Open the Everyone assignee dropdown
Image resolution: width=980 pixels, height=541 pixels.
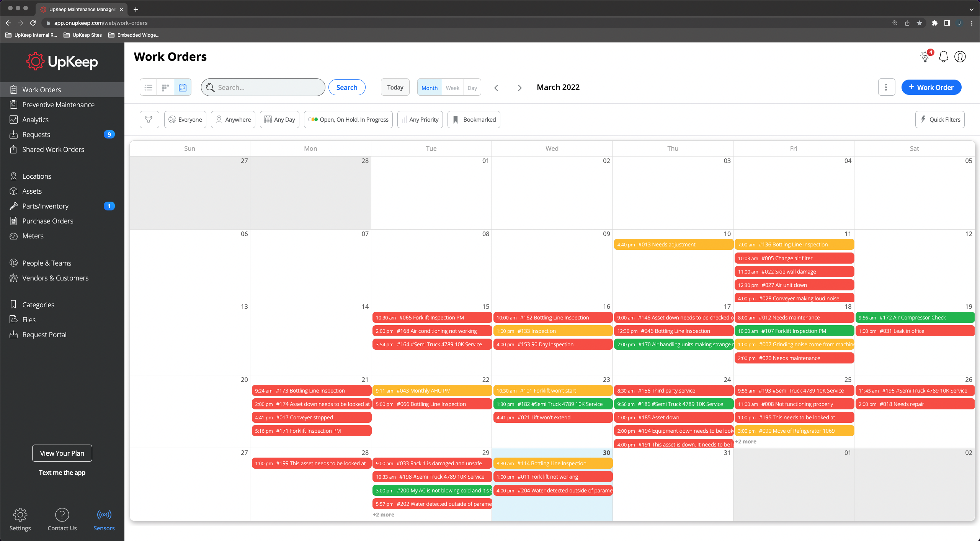coord(185,120)
